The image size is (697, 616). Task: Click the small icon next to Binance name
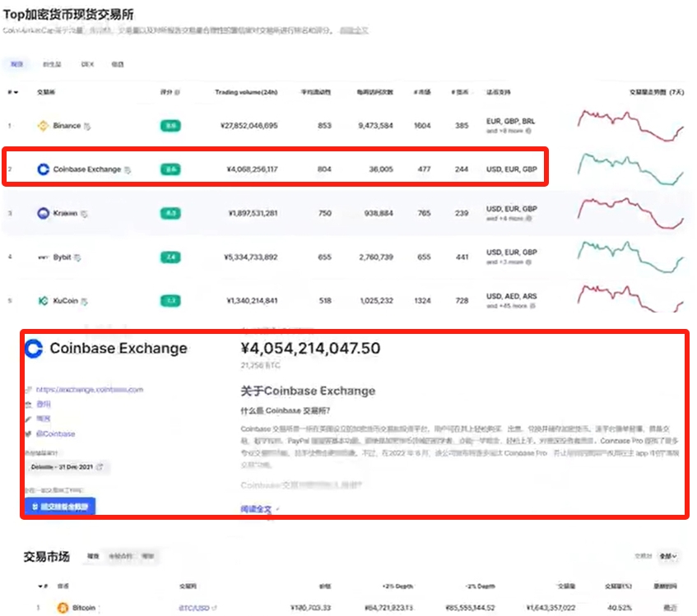pos(87,126)
